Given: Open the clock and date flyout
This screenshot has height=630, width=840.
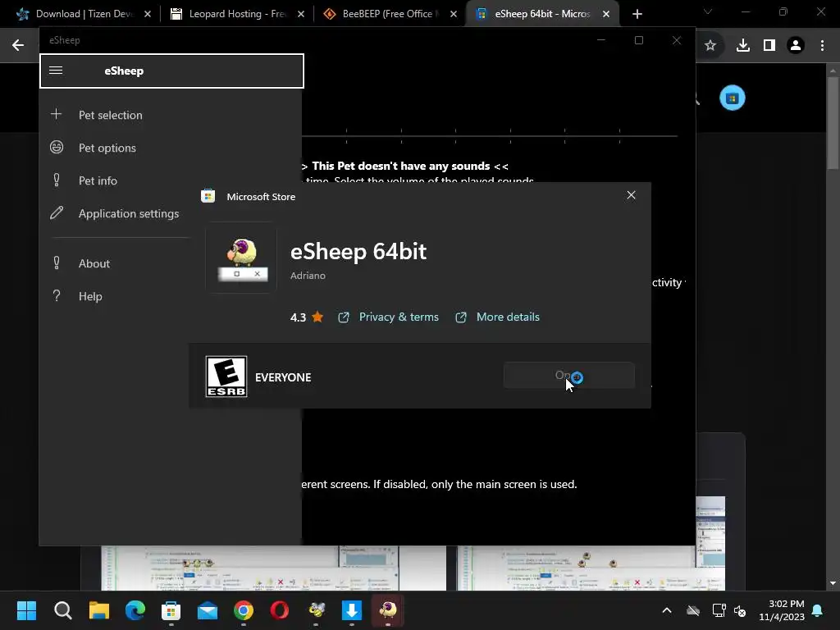Looking at the screenshot, I should coord(782,610).
